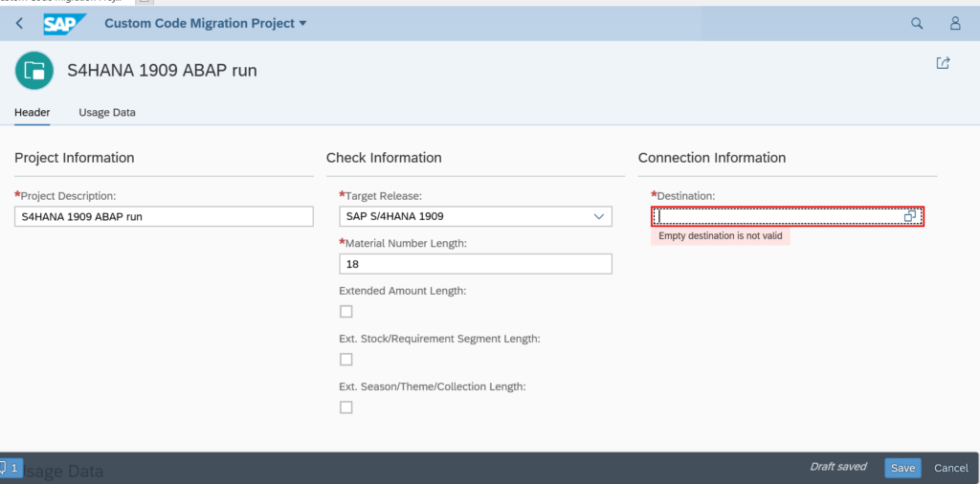
Task: Open the messages indicator showing 1
Action: (x=11, y=468)
